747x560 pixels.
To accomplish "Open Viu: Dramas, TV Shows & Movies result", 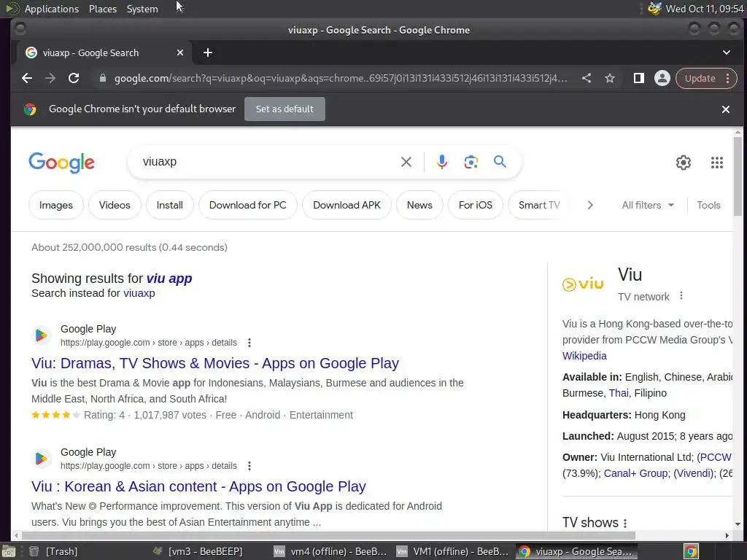I will [x=215, y=363].
